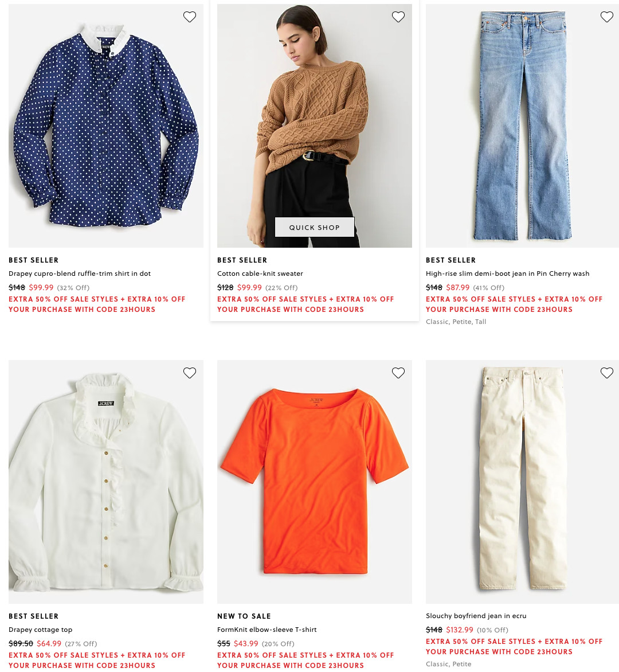Image resolution: width=619 pixels, height=672 pixels.
Task: Click the $87.99 sale price on demi-boot jean
Action: click(457, 288)
